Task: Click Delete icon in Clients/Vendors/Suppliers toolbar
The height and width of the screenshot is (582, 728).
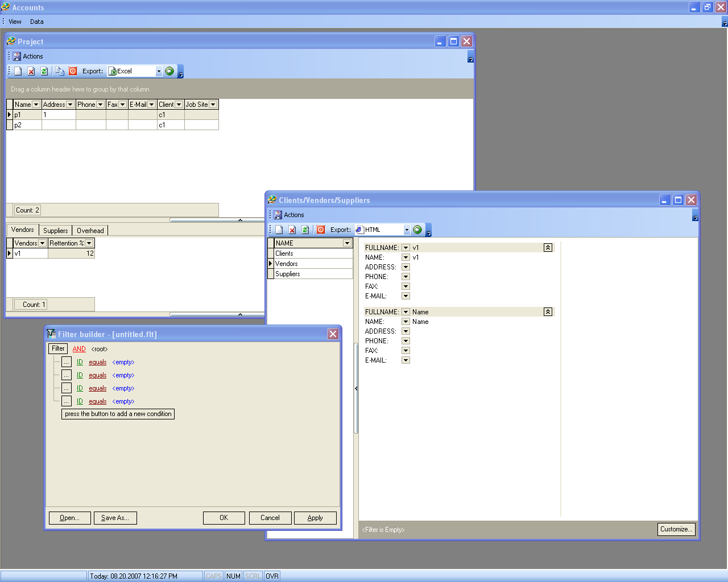Action: pos(292,230)
